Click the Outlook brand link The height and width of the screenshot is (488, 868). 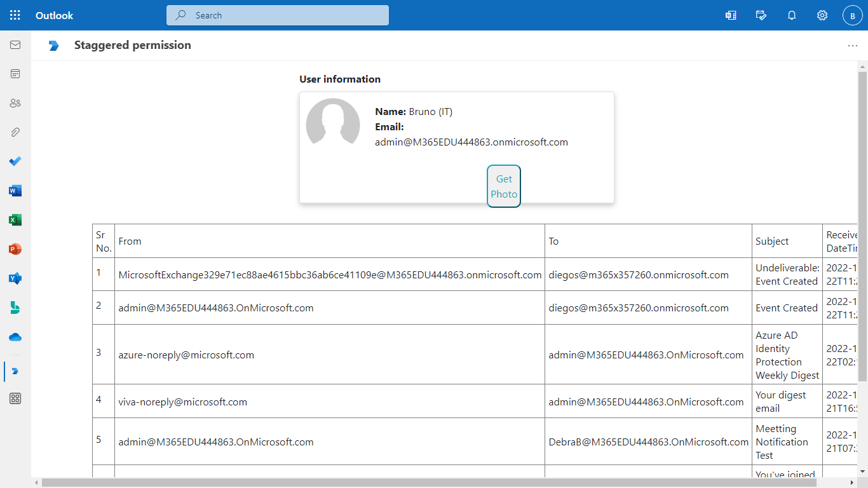click(x=55, y=15)
